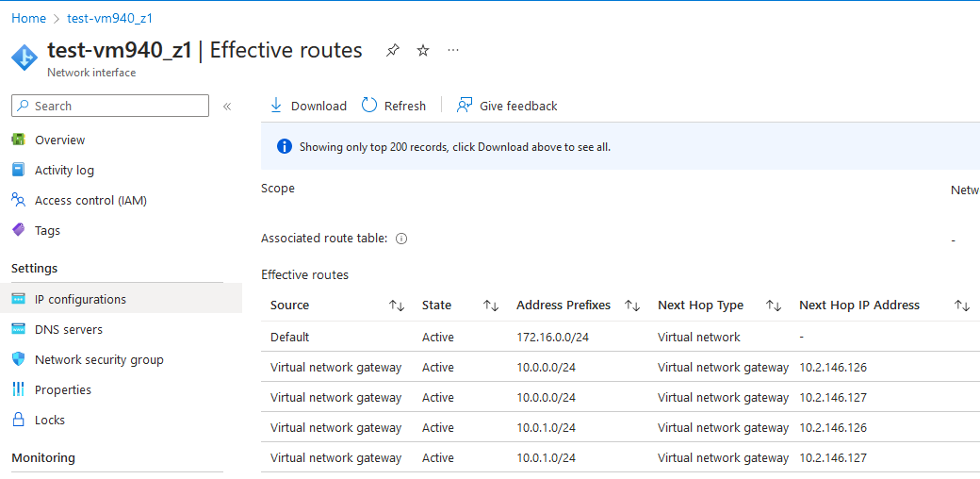Open Give feedback from toolbar
Viewport: 980px width, 479px height.
point(507,106)
